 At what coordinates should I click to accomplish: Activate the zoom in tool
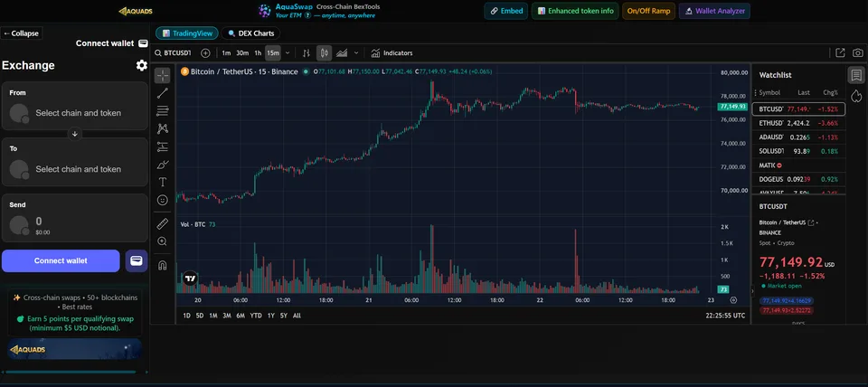[x=162, y=241]
